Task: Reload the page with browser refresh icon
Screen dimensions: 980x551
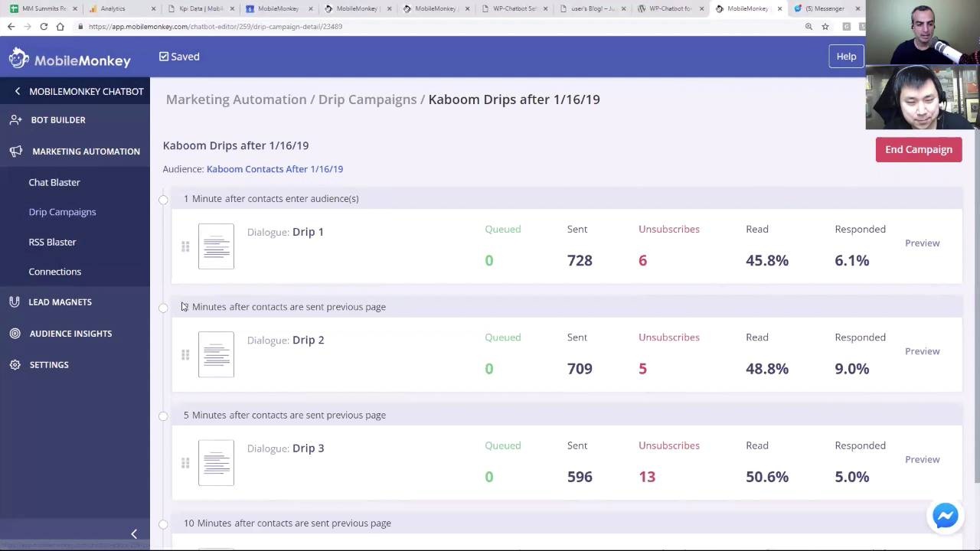Action: pyautogui.click(x=44, y=26)
